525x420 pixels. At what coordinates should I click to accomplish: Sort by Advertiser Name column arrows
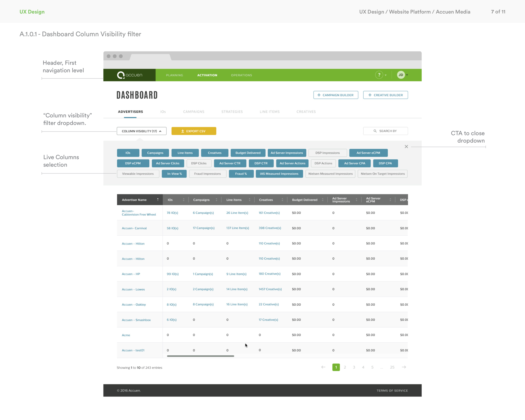158,200
